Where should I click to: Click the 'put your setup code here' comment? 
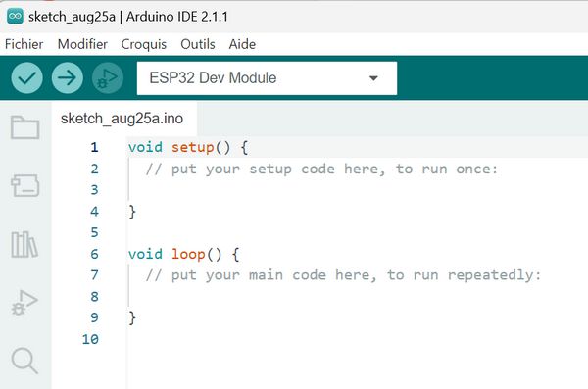321,170
